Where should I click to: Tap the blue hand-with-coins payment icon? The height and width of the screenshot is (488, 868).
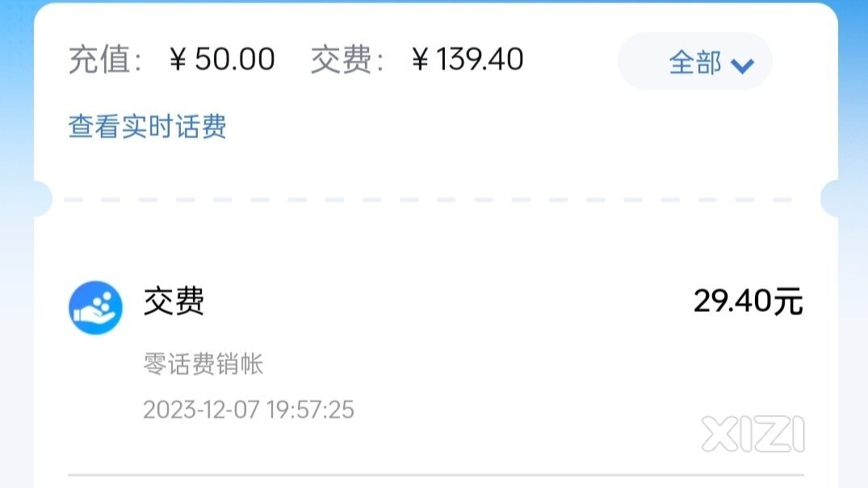click(x=95, y=307)
